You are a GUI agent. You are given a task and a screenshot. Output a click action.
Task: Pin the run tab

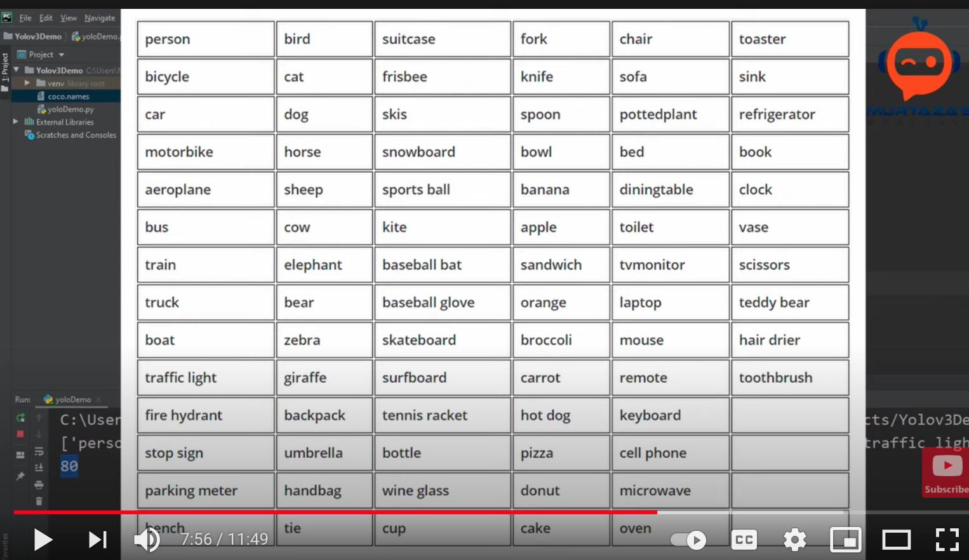pos(20,476)
